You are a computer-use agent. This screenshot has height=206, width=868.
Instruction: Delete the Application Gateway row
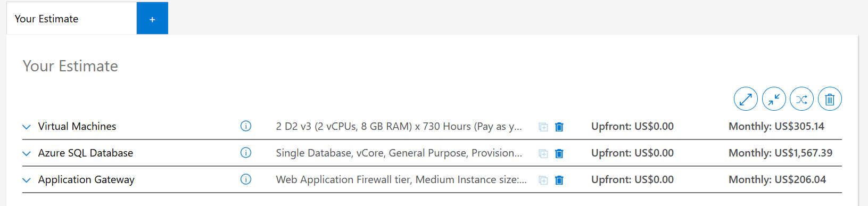point(559,180)
